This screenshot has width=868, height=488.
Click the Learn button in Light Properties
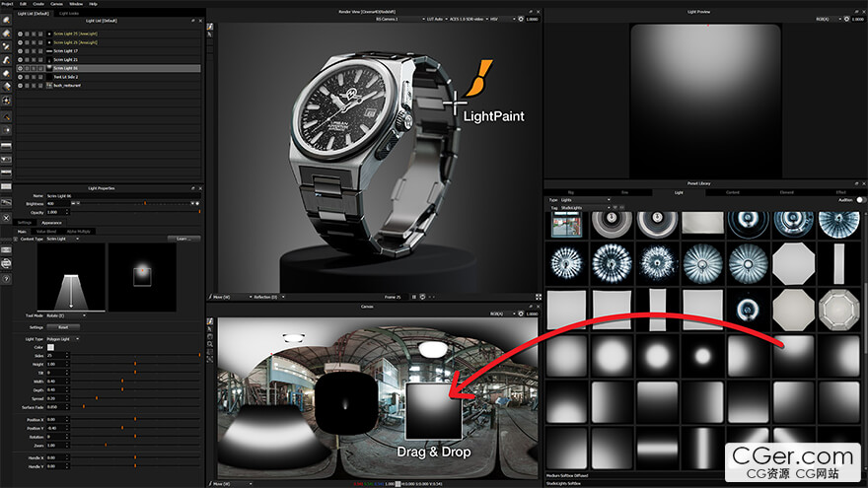point(182,239)
